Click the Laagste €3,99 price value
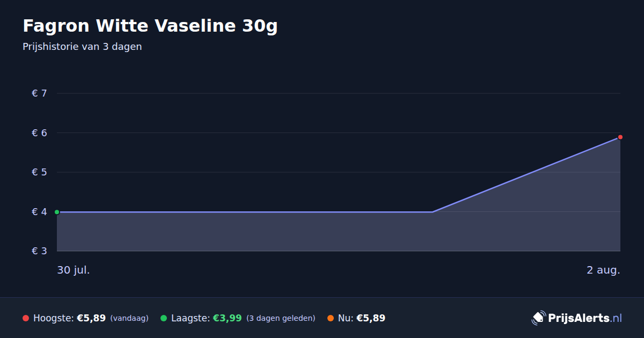The width and height of the screenshot is (644, 338). [228, 318]
